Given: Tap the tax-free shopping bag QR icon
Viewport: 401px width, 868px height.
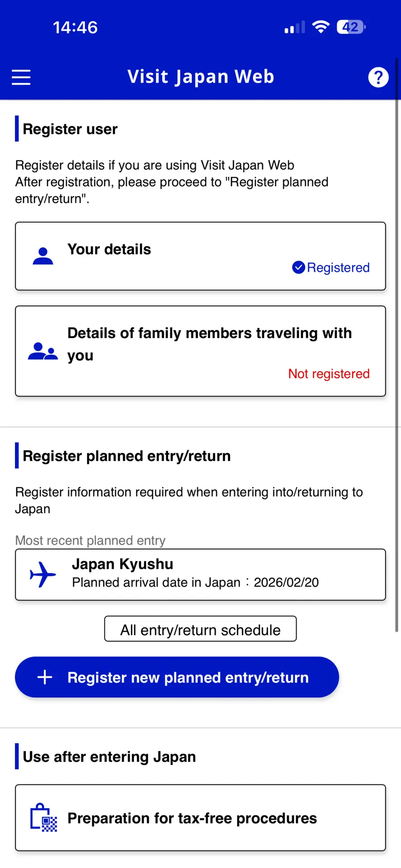Looking at the screenshot, I should (x=43, y=817).
